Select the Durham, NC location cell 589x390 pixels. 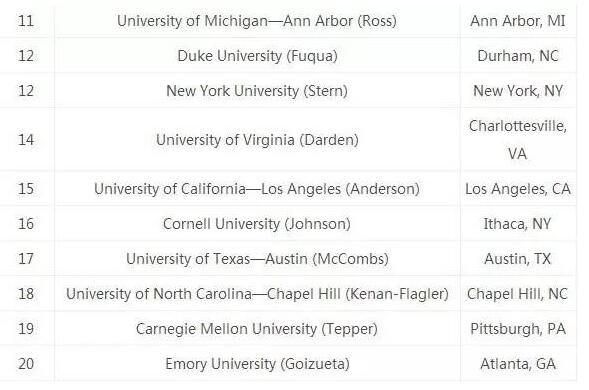coord(518,56)
